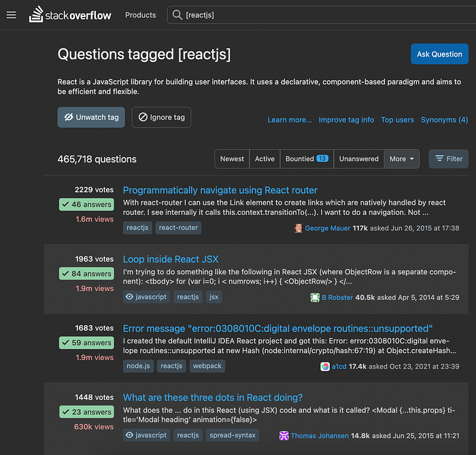Screen dimensions: 476x455
Task: Click the Stack Overflow logo
Action: tap(70, 14)
